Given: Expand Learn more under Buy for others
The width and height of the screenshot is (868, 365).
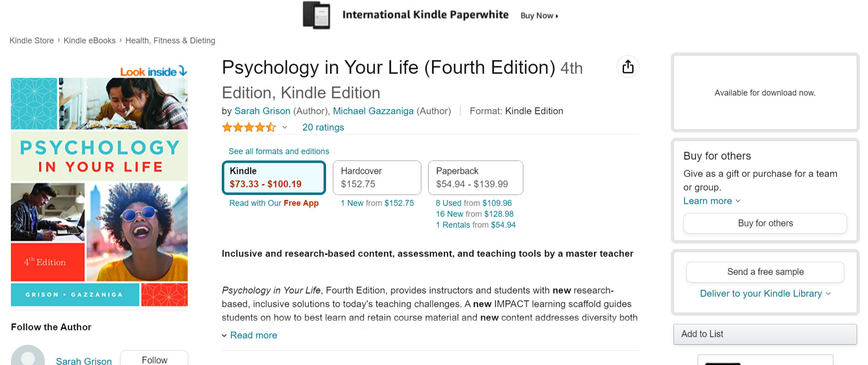Looking at the screenshot, I should click(711, 201).
